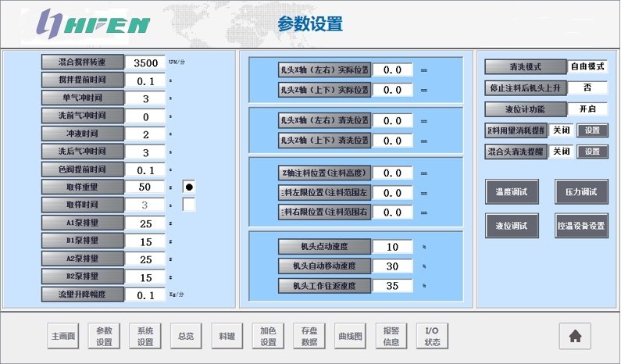Edit 流量升降幅度 value field
This screenshot has height=364, width=621.
coord(145,294)
